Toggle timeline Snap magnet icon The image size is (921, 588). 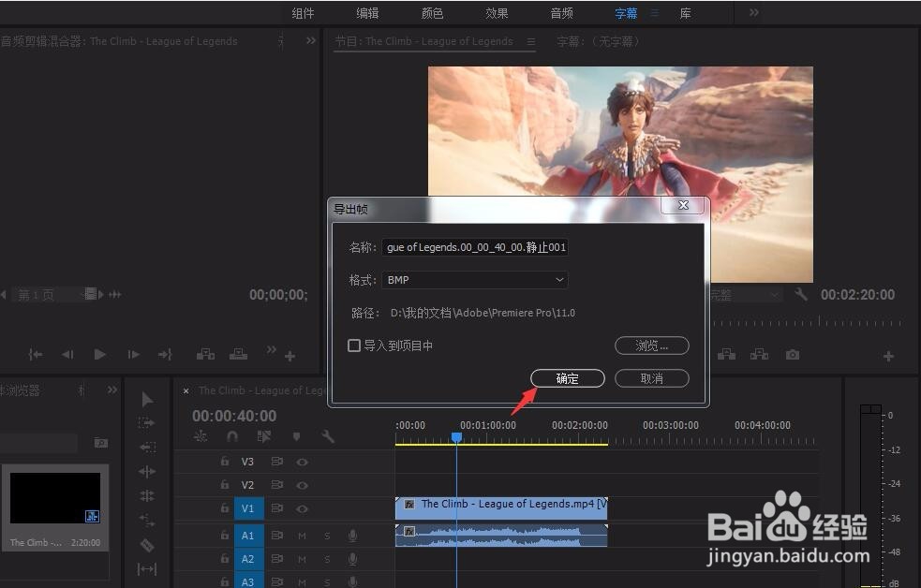pyautogui.click(x=232, y=436)
